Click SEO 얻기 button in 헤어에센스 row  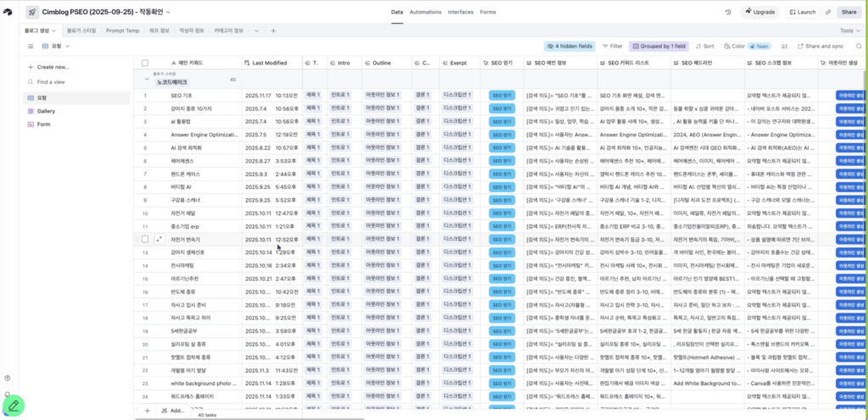502,161
